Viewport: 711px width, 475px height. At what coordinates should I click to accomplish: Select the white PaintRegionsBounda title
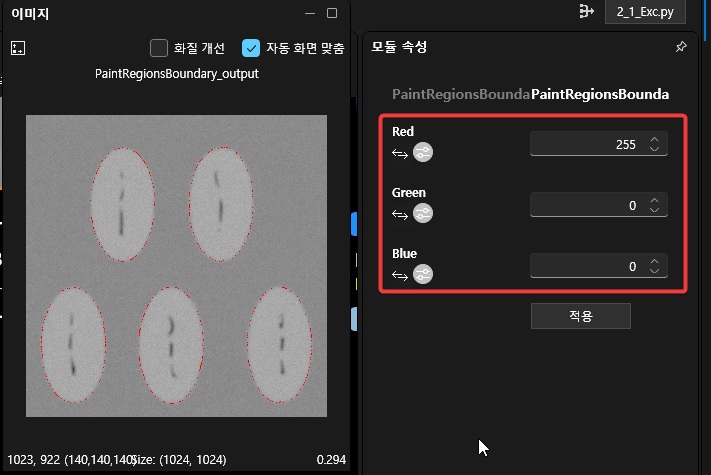(x=600, y=94)
